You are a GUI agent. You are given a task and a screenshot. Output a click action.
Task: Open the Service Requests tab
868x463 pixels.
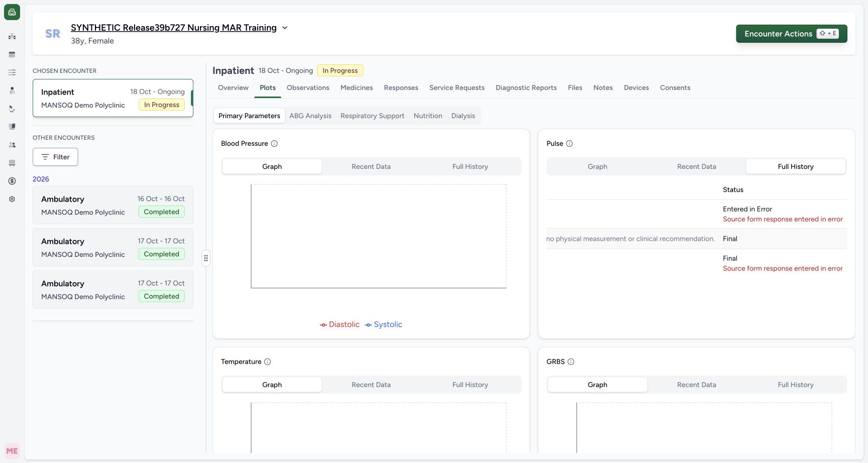click(457, 88)
